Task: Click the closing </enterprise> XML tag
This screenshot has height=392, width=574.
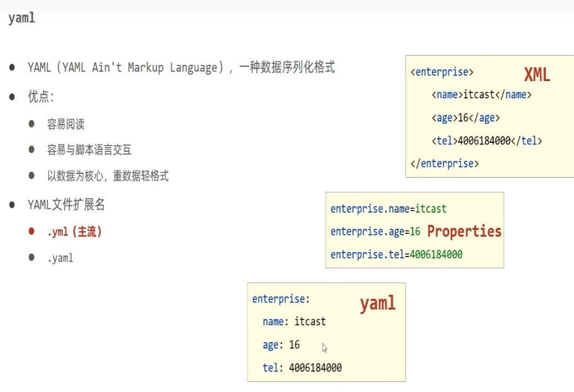Action: [444, 164]
